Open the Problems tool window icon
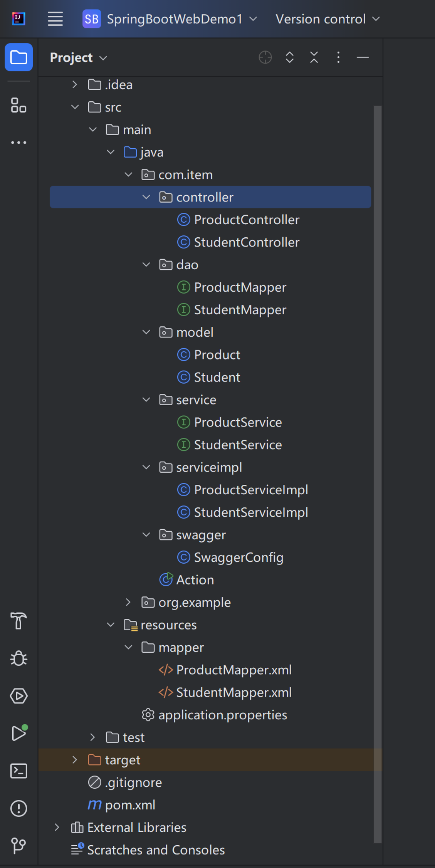 pos(19,808)
